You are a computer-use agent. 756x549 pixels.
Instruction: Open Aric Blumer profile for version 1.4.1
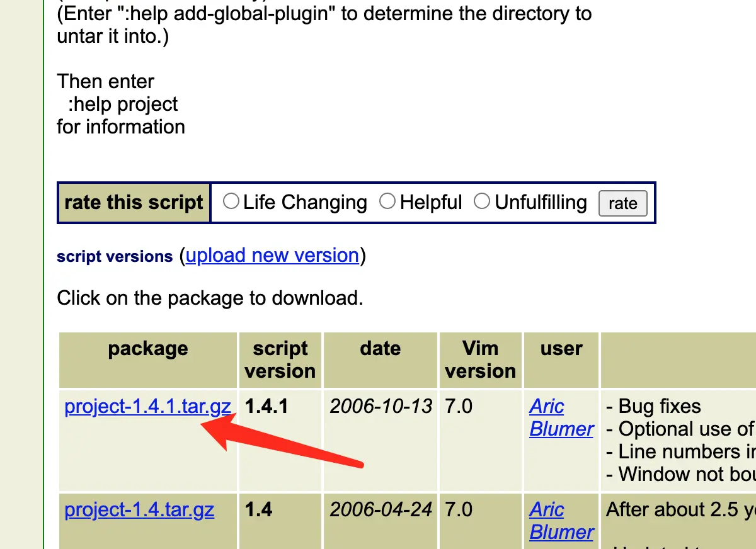coord(561,417)
